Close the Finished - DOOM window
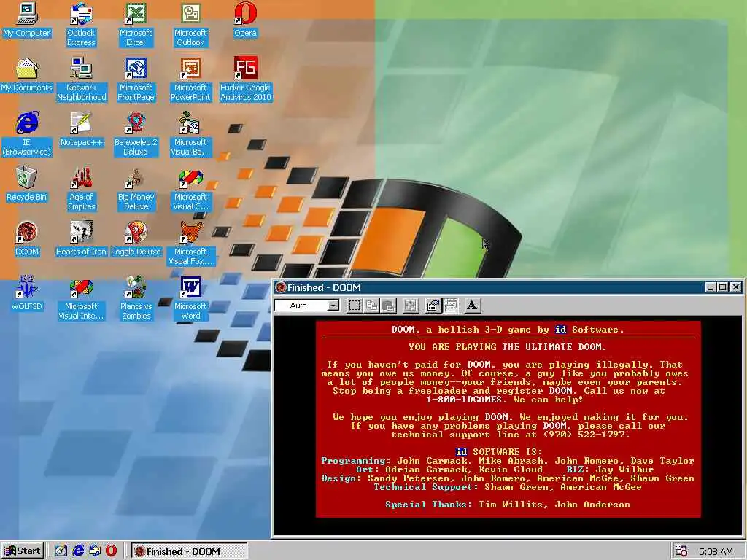 (x=735, y=287)
